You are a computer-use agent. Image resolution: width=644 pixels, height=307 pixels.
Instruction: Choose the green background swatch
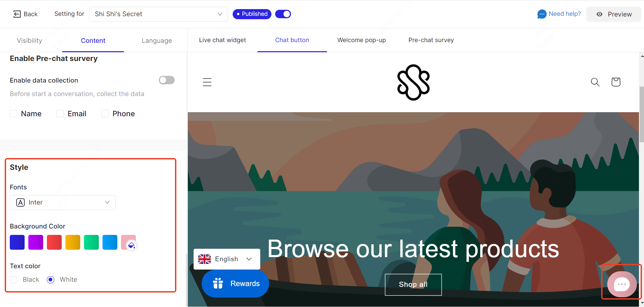coord(91,242)
